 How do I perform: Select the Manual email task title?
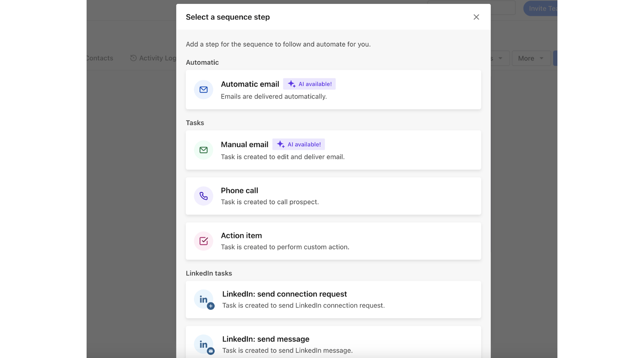[x=244, y=144]
